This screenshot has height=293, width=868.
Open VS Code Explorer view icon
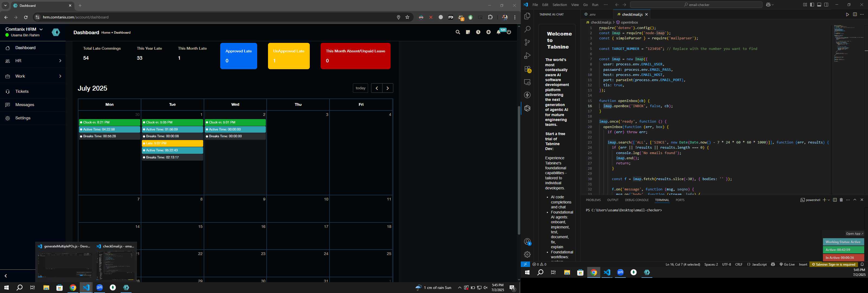coord(527,16)
